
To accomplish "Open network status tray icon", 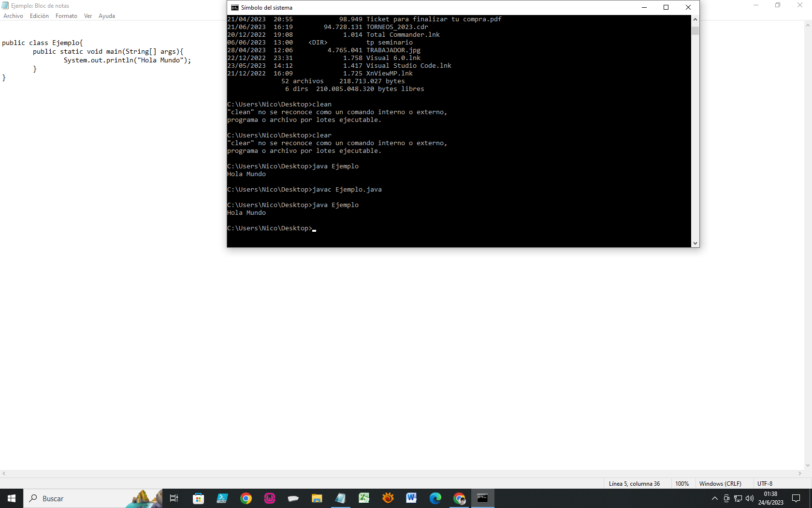I will pos(738,498).
